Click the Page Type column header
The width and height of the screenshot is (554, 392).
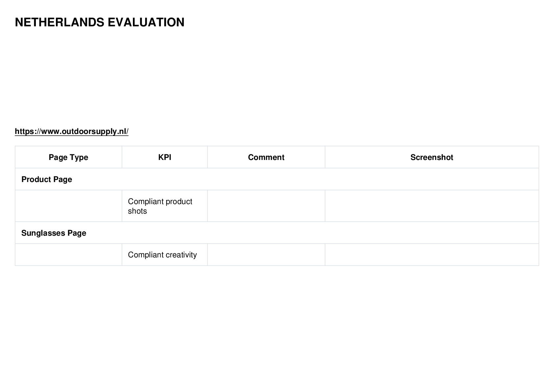coord(68,157)
